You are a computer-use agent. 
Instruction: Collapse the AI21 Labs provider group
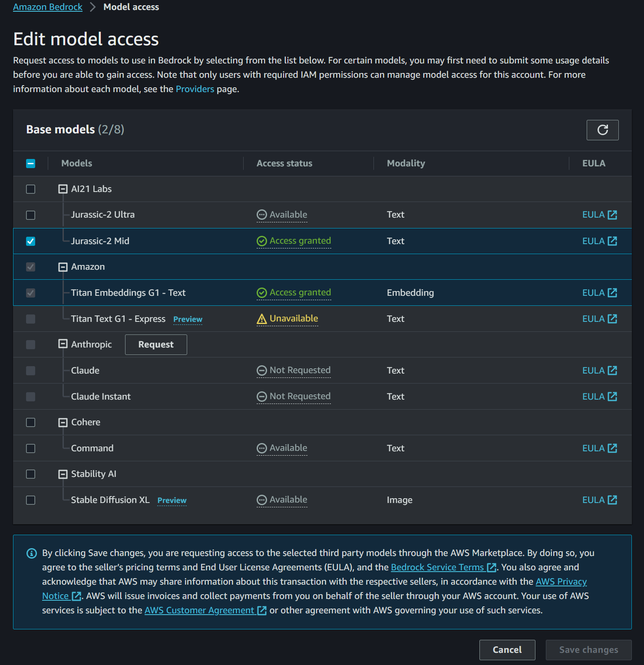tap(63, 189)
